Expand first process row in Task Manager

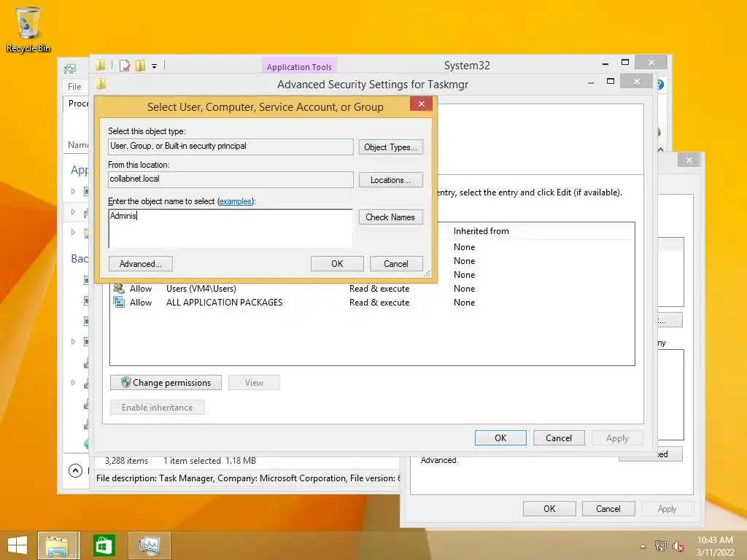point(74,192)
